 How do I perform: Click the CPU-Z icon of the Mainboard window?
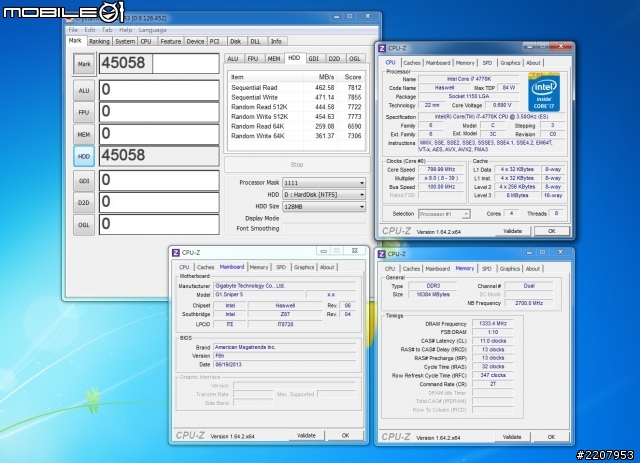click(x=176, y=253)
